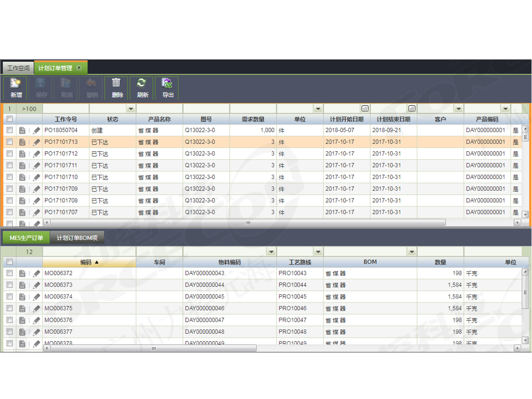Sort by the 编码 column header

coord(89,262)
